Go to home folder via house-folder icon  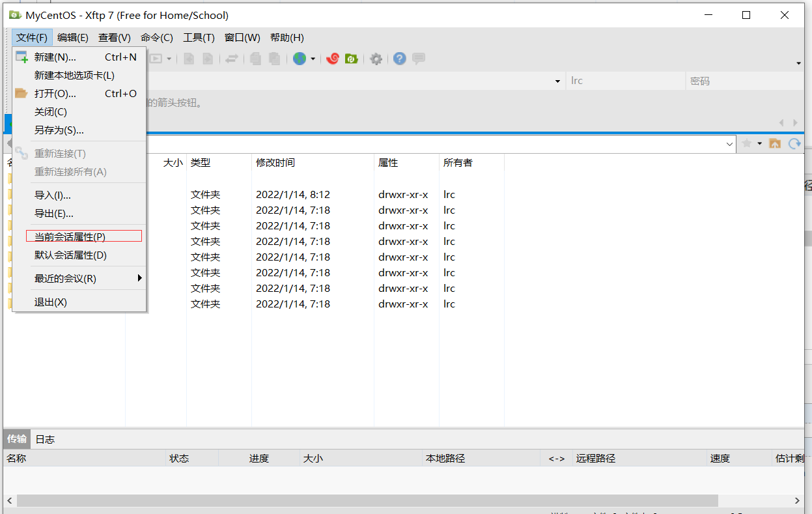point(775,143)
